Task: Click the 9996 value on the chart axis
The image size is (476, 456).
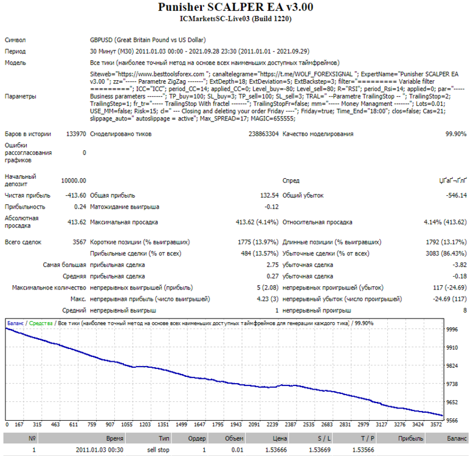Action: (x=452, y=330)
